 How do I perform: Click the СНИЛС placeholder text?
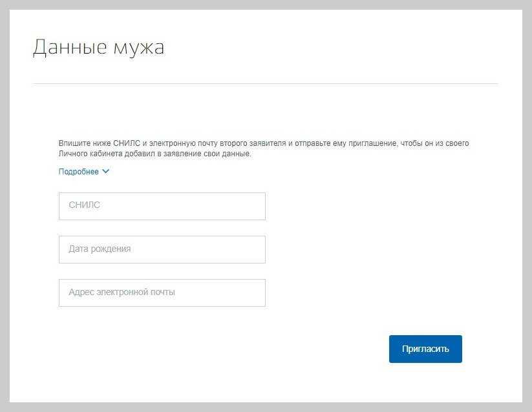coord(84,205)
